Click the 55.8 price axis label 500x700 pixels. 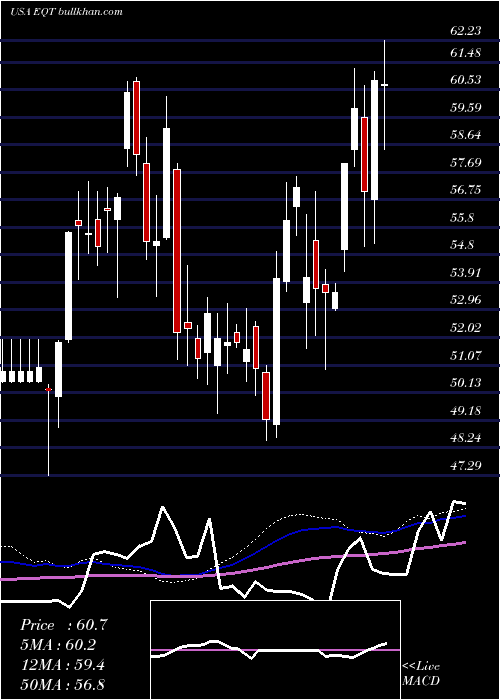[x=463, y=218]
